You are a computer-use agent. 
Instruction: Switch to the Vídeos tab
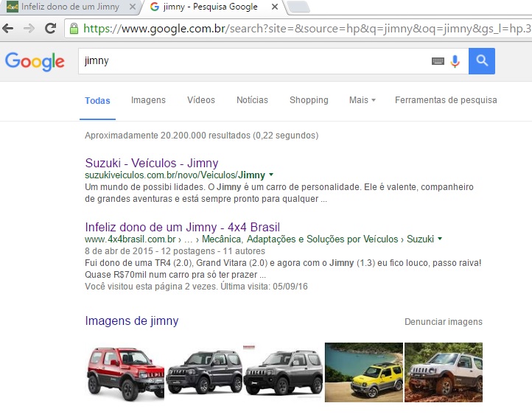201,100
